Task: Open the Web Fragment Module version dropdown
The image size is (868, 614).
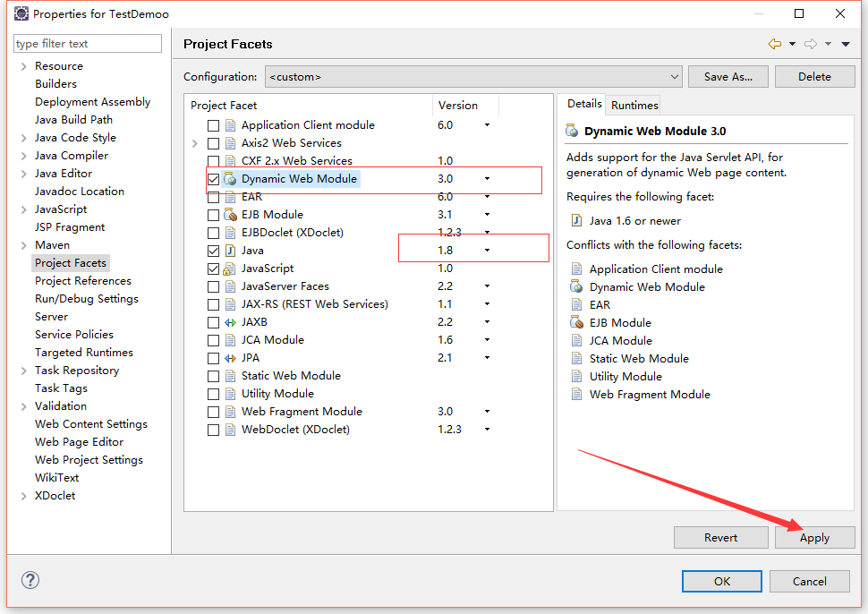Action: click(487, 412)
